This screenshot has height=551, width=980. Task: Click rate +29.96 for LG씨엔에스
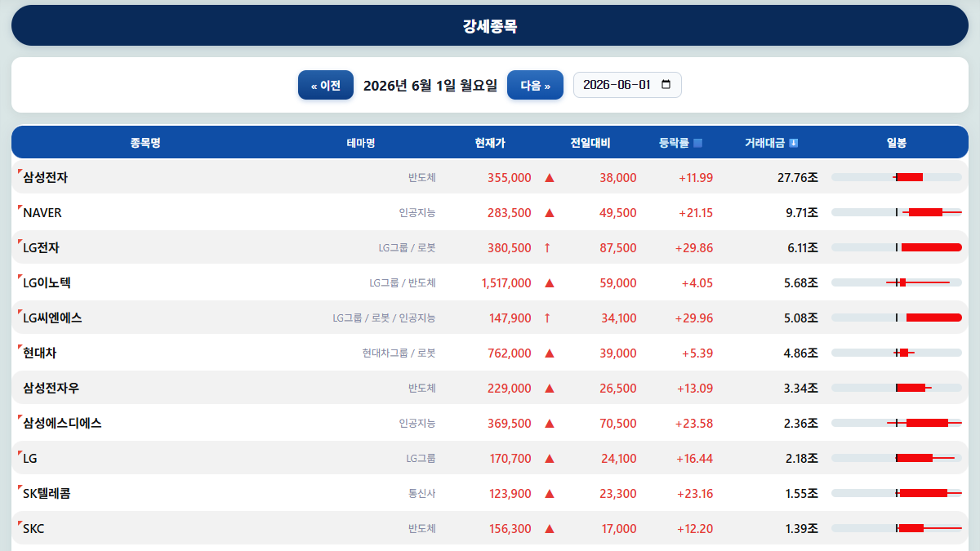[x=694, y=318]
